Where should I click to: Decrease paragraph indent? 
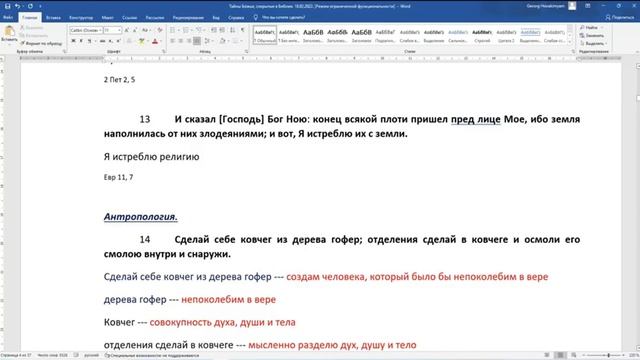[214, 30]
